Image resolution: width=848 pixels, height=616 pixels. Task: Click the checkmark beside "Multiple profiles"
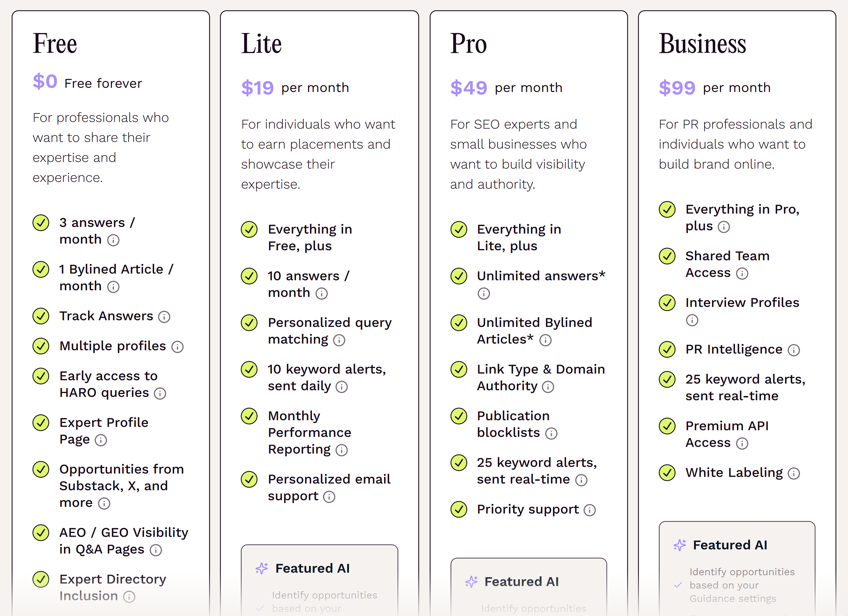pyautogui.click(x=41, y=346)
